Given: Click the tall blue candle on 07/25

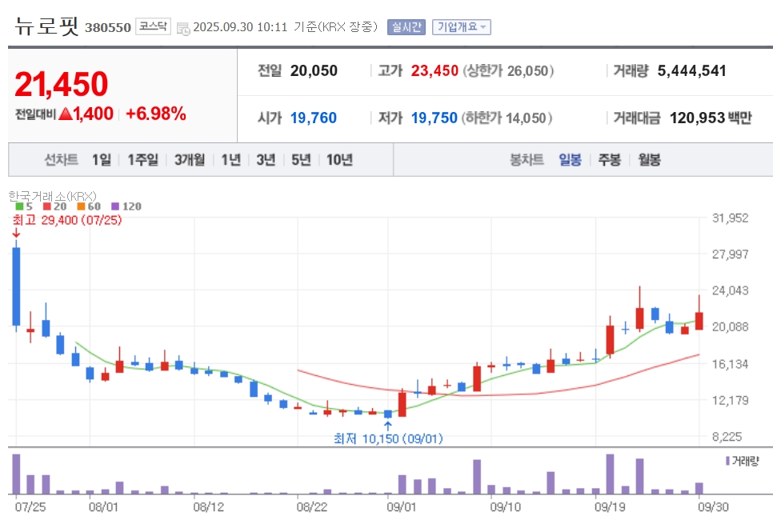Looking at the screenshot, I should point(16,286).
